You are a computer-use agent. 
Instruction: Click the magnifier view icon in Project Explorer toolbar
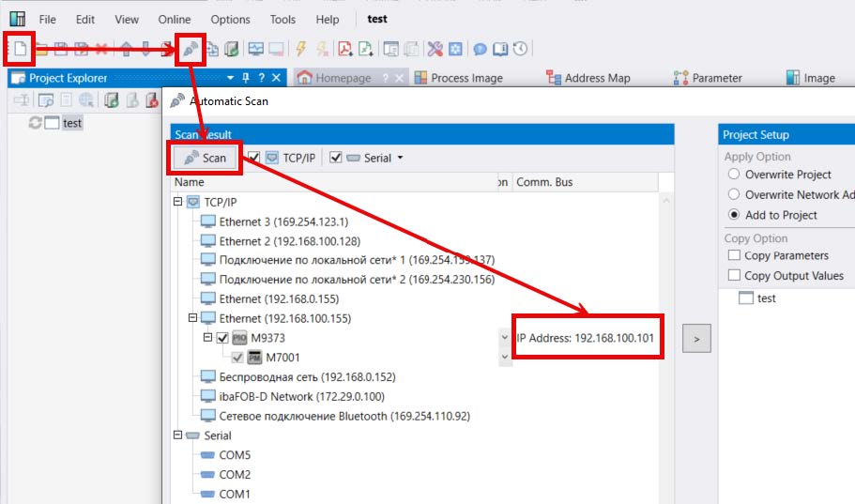(x=46, y=99)
